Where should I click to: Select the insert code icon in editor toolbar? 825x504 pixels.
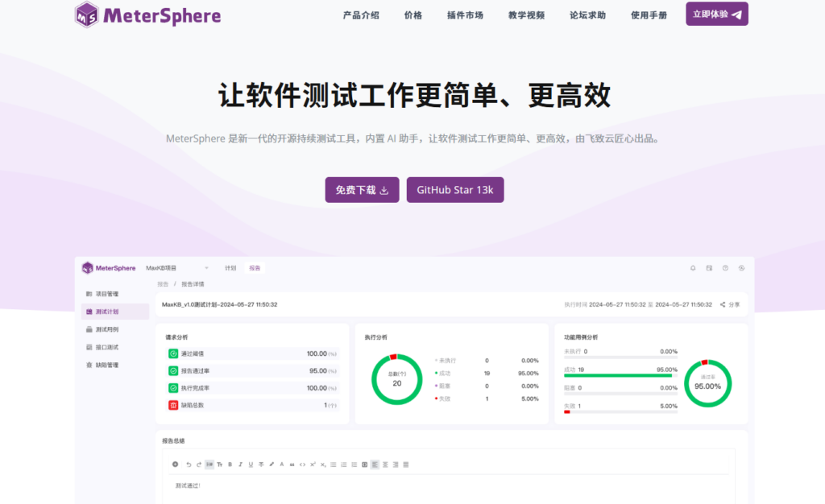[302, 465]
